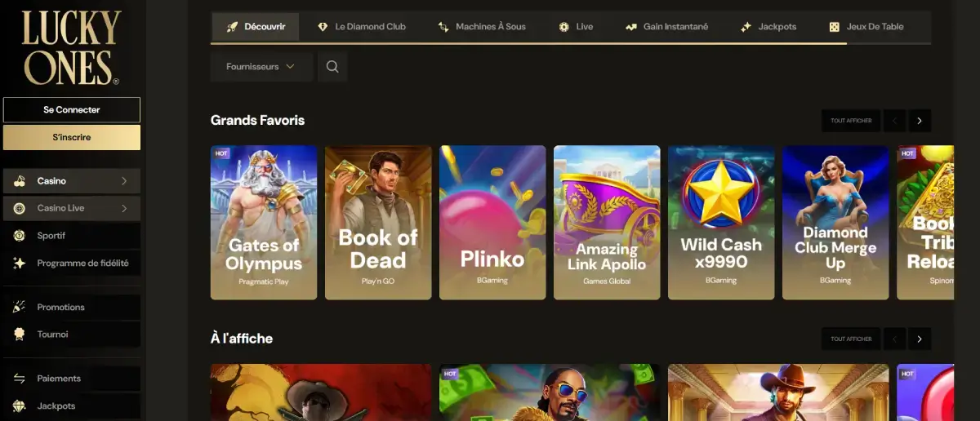Launch the Plinko game thumbnail
This screenshot has height=421, width=980.
492,222
